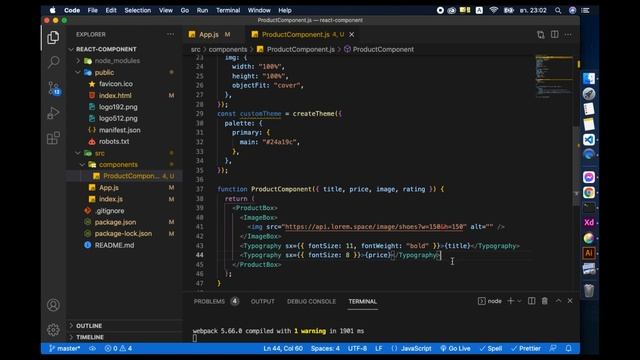Close the ProductComponent.js tab

(351, 35)
